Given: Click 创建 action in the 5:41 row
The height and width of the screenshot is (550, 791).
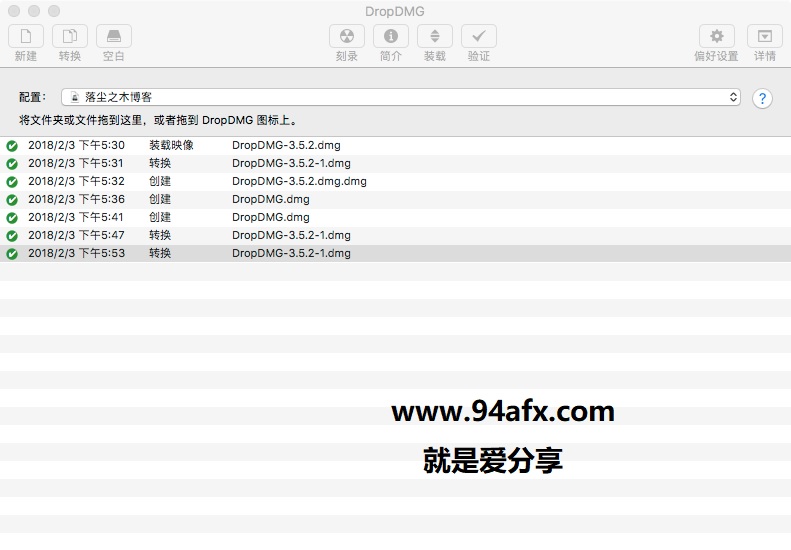Looking at the screenshot, I should pyautogui.click(x=160, y=217).
